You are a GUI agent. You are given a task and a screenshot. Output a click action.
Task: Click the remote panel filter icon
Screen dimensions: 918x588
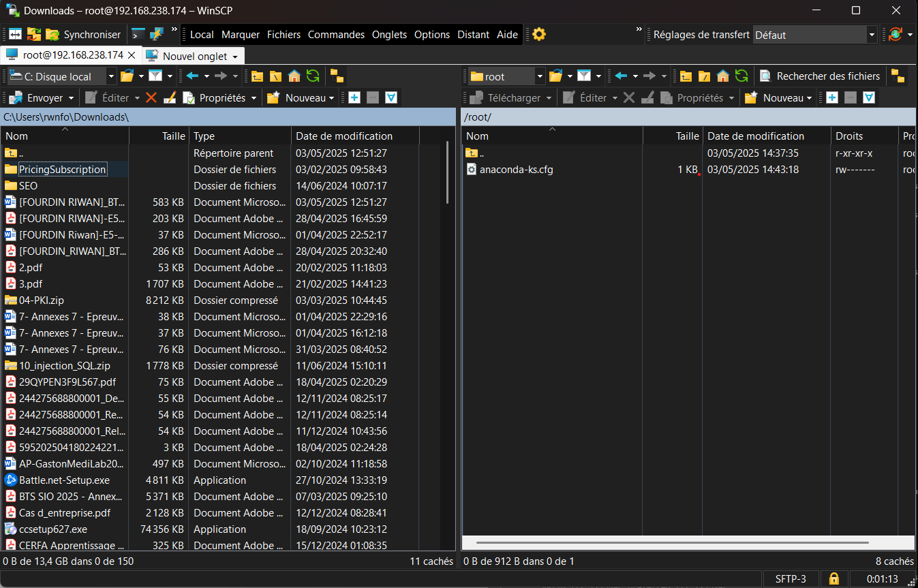584,76
